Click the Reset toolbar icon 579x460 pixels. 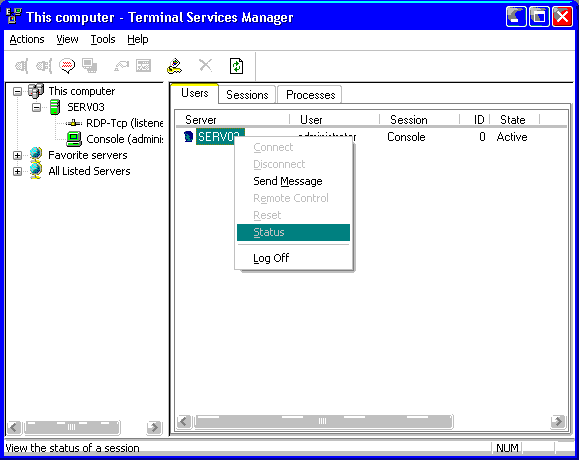pos(121,66)
